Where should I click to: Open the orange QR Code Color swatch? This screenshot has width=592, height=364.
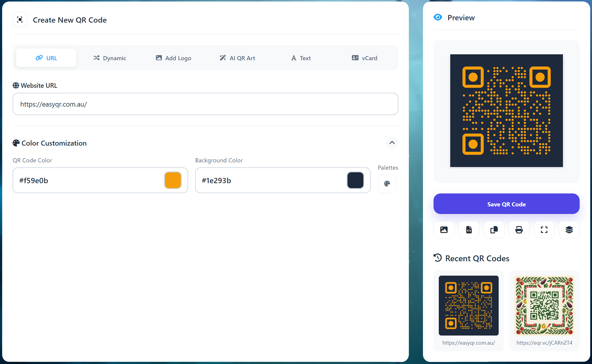[x=173, y=180]
